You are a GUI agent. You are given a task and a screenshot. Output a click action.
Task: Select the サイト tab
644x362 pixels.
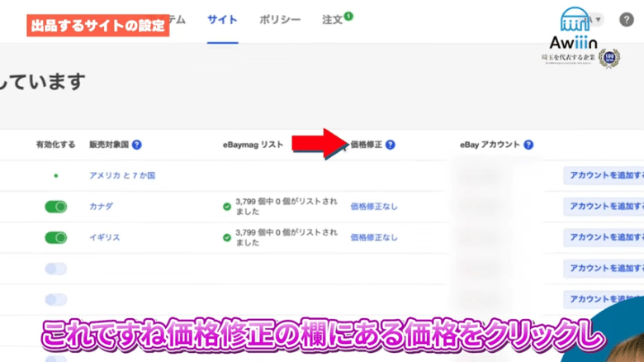(x=222, y=20)
